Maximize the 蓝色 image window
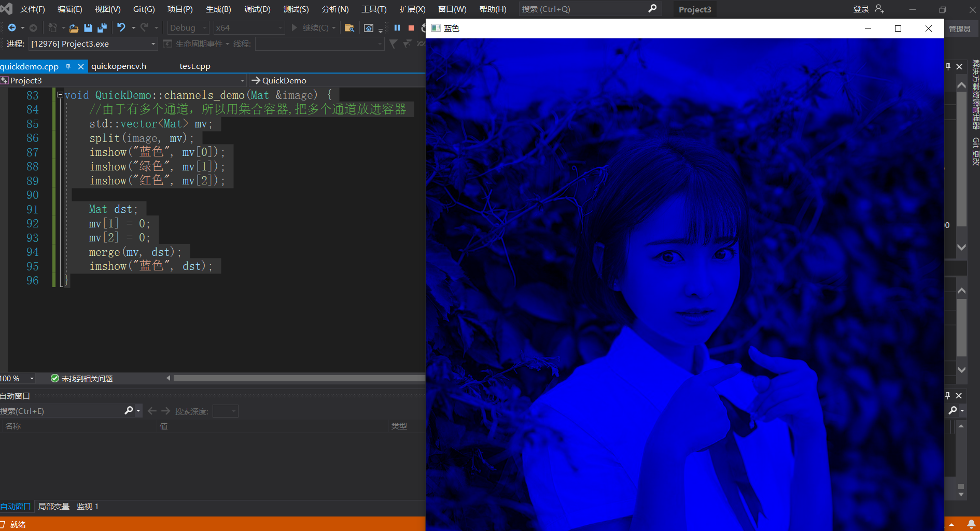980x531 pixels. [x=898, y=28]
